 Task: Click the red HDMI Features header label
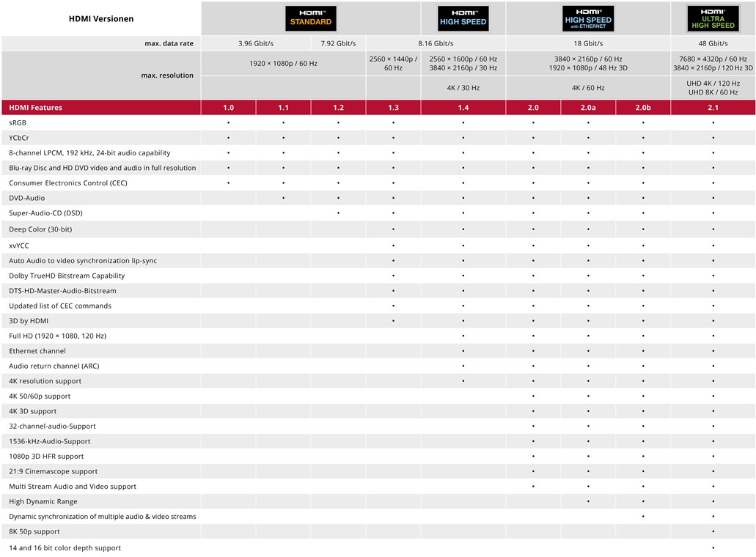pyautogui.click(x=35, y=108)
